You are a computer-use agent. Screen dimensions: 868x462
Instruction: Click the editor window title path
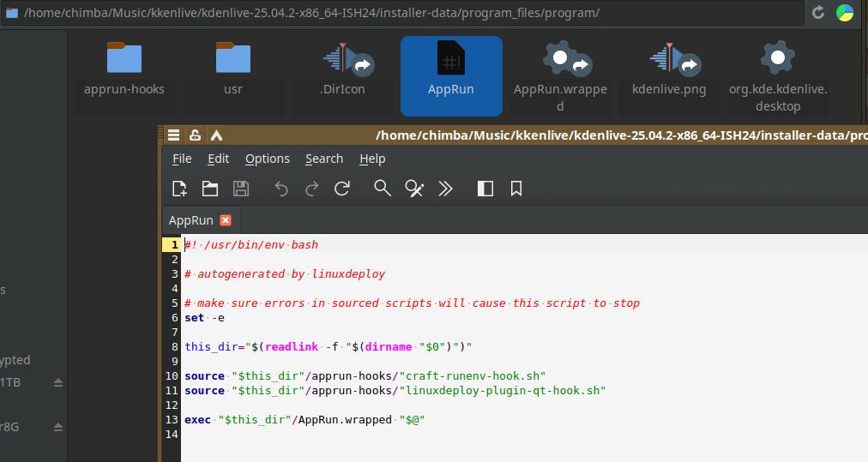point(621,135)
